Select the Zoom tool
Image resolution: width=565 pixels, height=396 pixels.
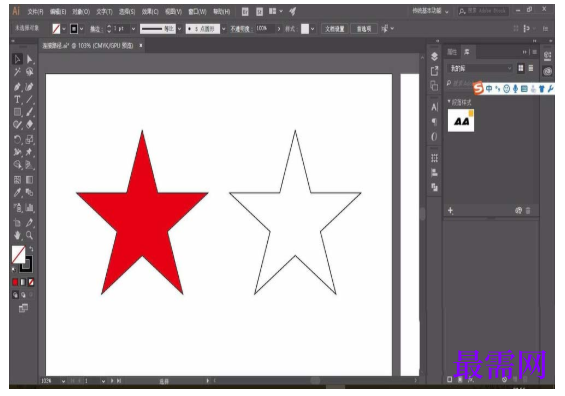30,236
